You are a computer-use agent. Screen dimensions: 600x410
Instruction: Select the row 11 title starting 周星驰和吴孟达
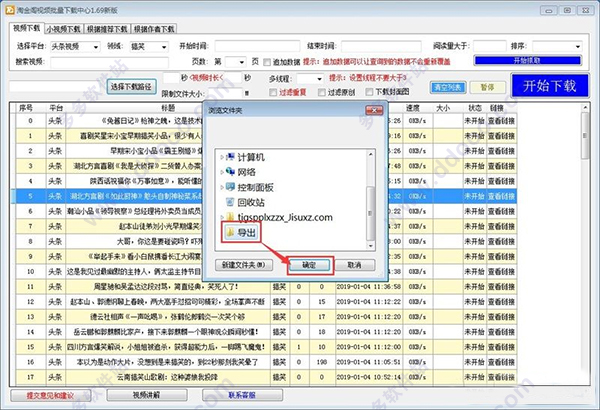coord(166,287)
